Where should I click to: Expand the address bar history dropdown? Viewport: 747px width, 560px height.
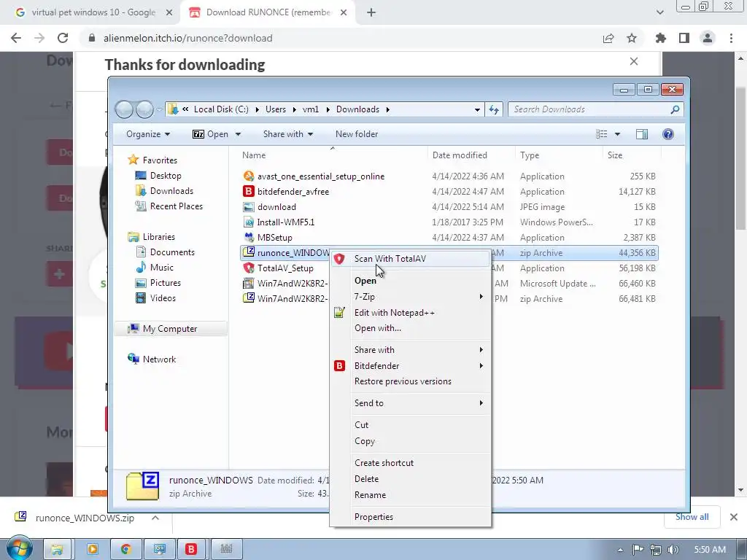click(x=477, y=109)
